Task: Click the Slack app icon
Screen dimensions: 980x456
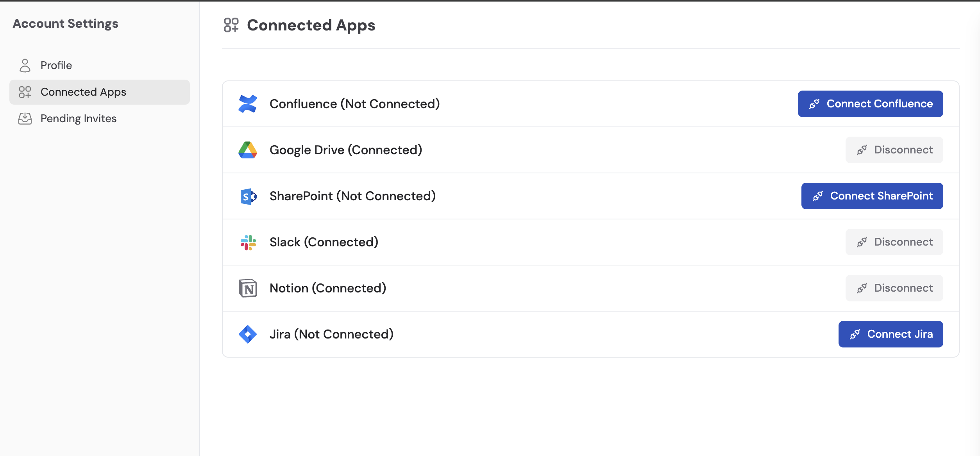Action: [247, 242]
